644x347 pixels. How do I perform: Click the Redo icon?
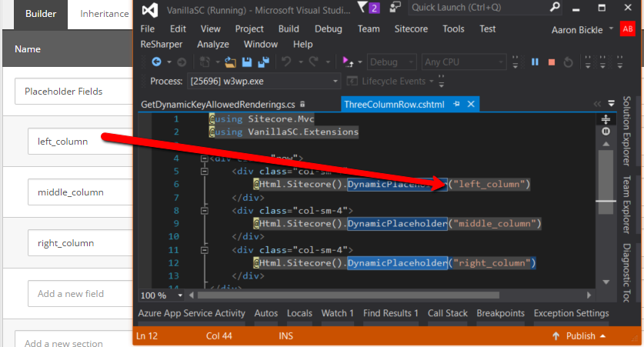coord(314,62)
